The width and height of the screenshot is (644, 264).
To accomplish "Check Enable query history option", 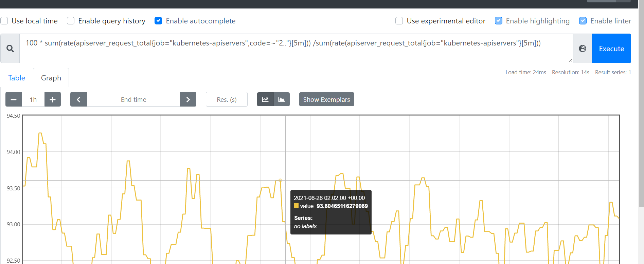I will click(x=71, y=21).
